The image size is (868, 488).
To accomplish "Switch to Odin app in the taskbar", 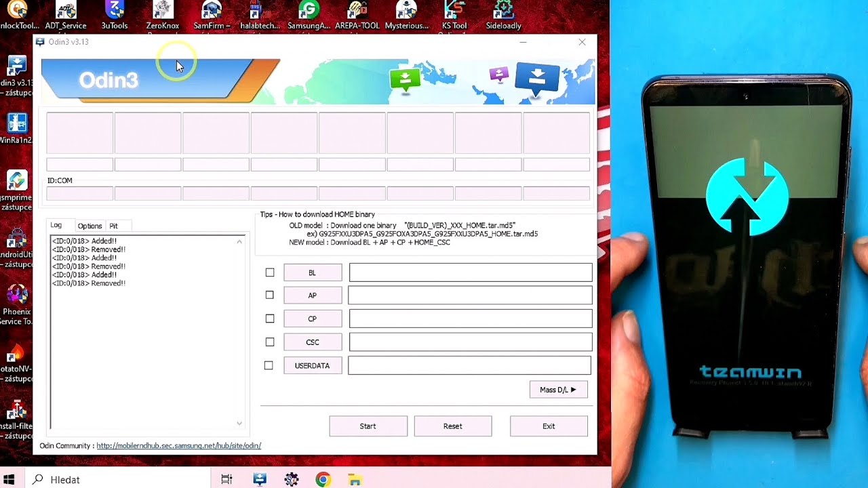I will [260, 480].
